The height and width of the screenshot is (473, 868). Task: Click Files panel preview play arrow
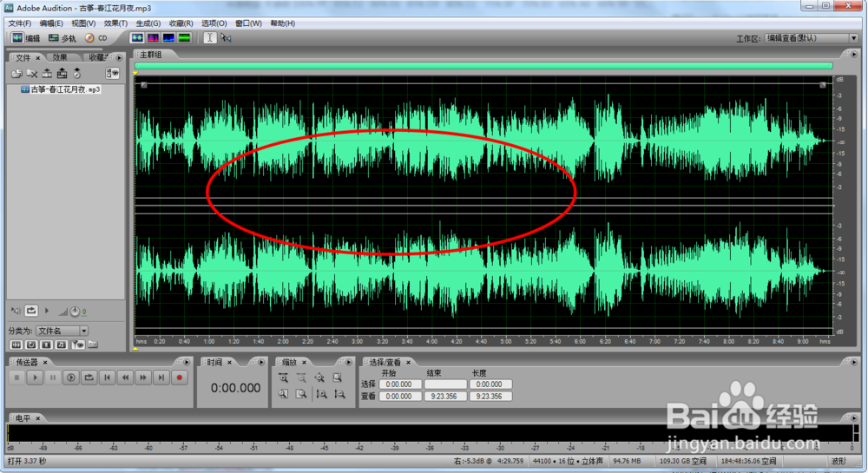[47, 311]
